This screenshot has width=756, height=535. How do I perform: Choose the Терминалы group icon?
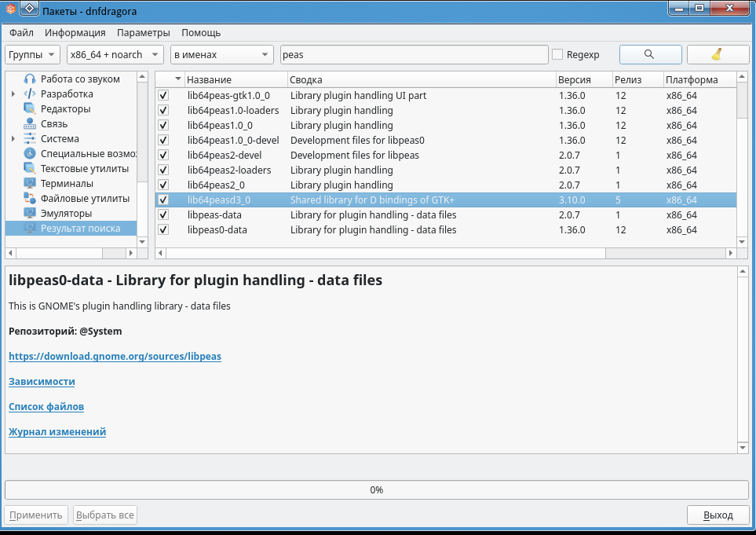click(30, 184)
